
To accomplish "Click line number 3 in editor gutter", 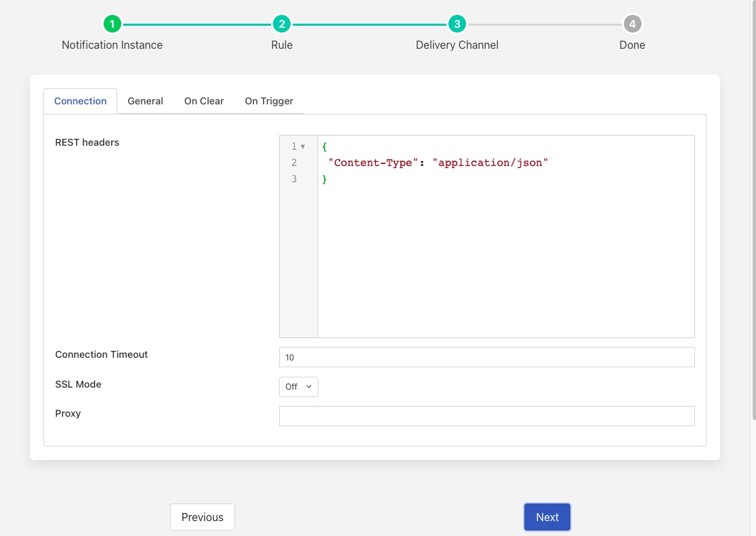I will (294, 179).
